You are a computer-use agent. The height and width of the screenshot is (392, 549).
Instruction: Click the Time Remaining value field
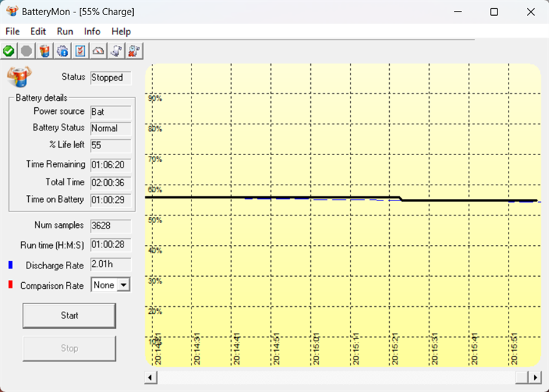[x=110, y=165]
